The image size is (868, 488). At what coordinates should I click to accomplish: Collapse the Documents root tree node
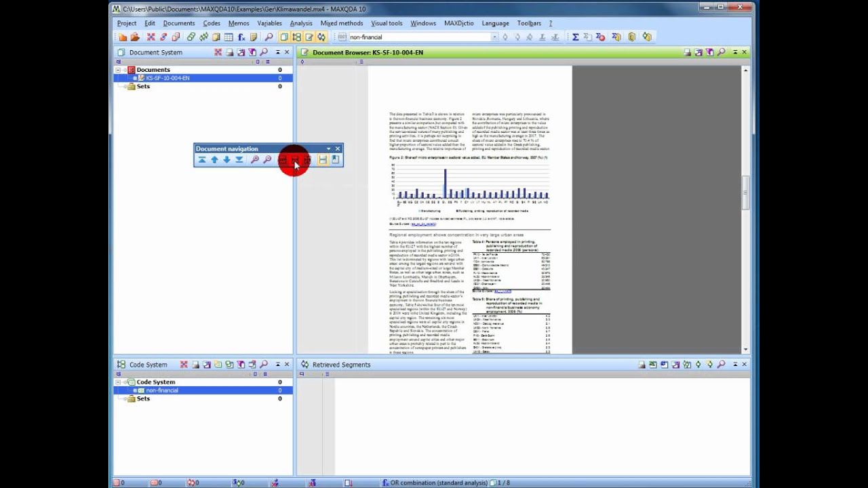pyautogui.click(x=118, y=70)
